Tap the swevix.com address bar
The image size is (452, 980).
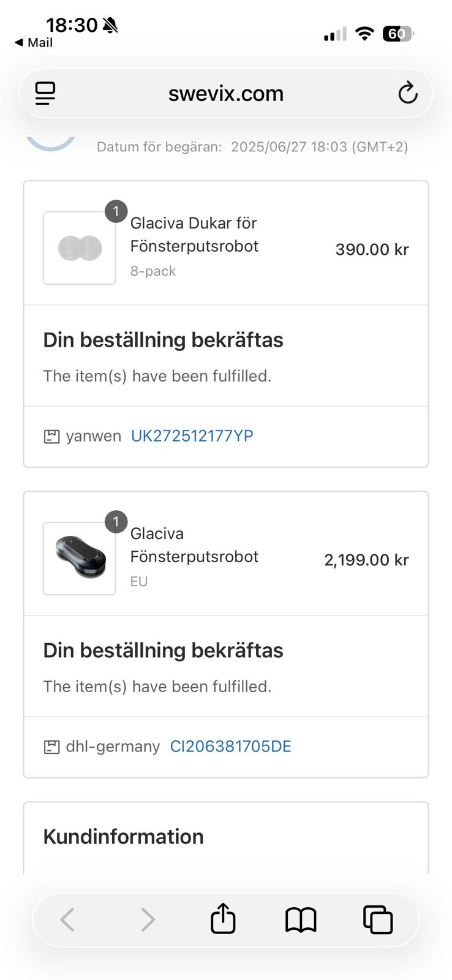coord(225,94)
